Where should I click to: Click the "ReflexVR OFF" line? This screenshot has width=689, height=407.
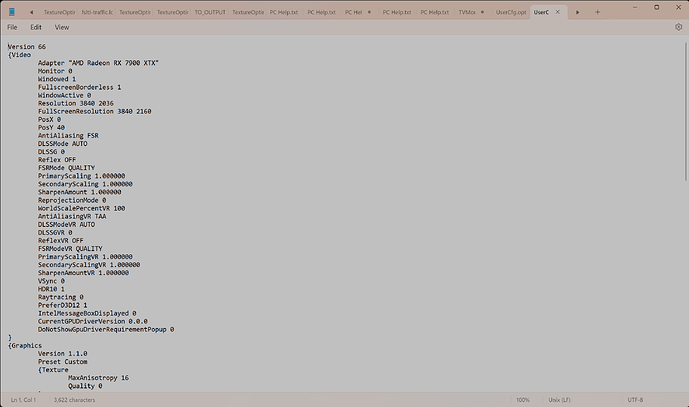pyautogui.click(x=61, y=240)
